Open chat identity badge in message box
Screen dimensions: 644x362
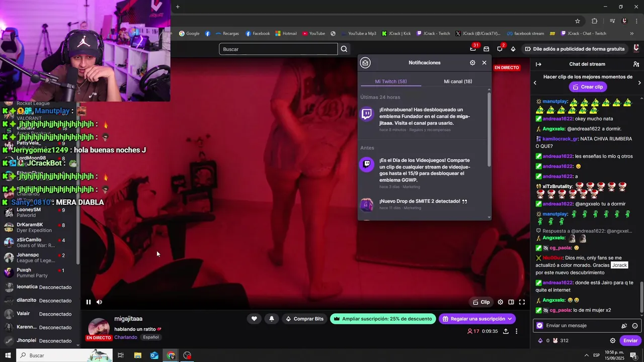(x=540, y=325)
